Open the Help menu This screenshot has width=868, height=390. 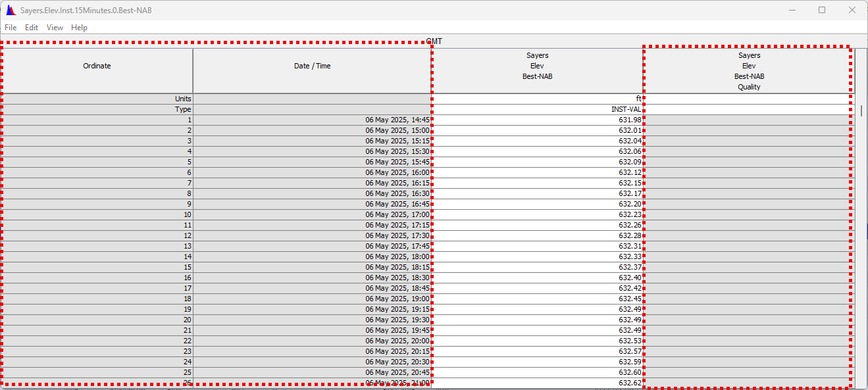79,28
